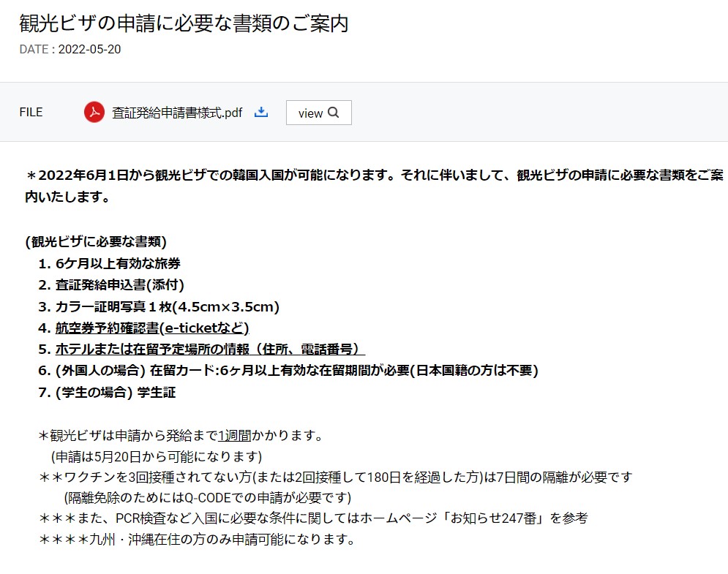Image resolution: width=728 pixels, height=574 pixels.
Task: Click the underlined 1週間 text
Action: pos(234,435)
